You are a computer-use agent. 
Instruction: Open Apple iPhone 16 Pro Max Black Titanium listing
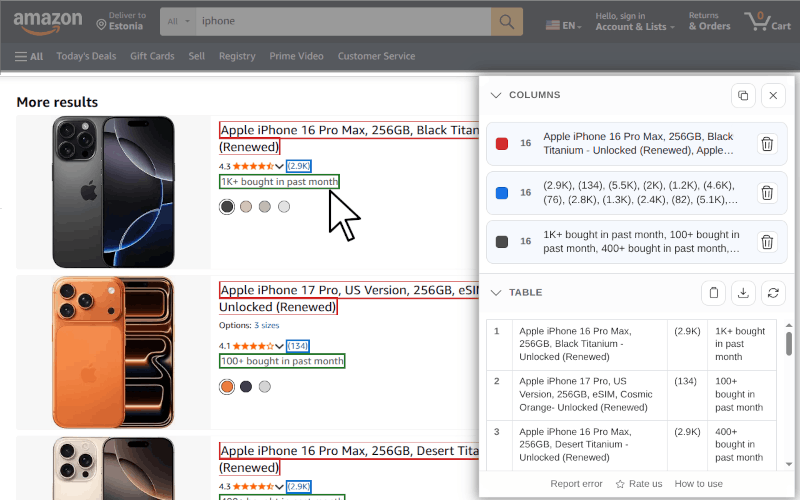tap(349, 138)
